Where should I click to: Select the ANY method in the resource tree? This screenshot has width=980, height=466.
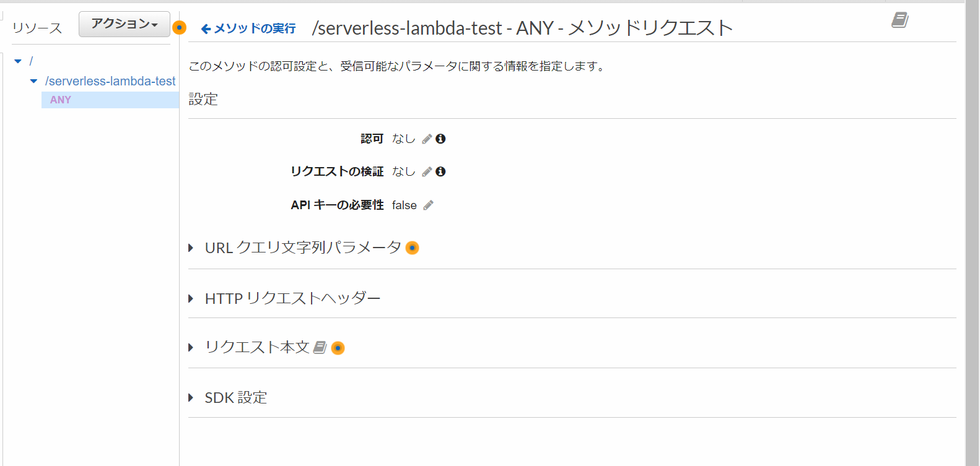click(x=60, y=100)
